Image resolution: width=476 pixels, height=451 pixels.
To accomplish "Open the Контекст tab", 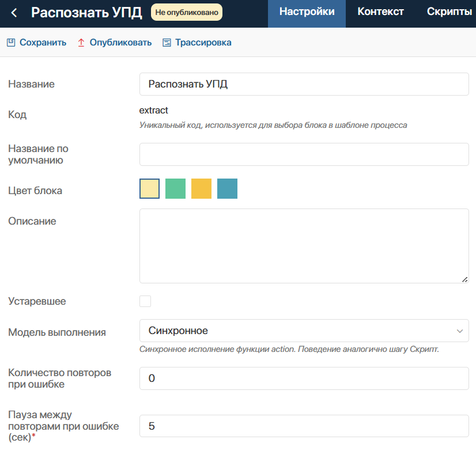I will (380, 12).
